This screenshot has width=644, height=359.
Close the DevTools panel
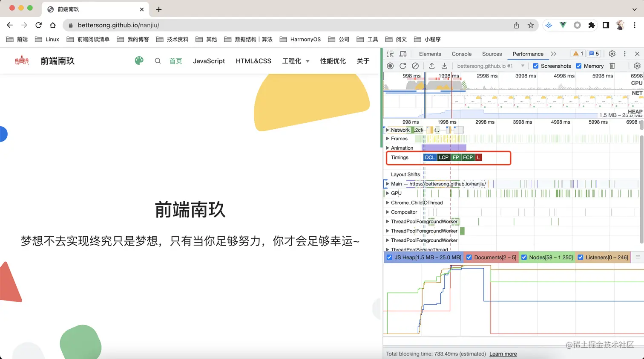[637, 54]
